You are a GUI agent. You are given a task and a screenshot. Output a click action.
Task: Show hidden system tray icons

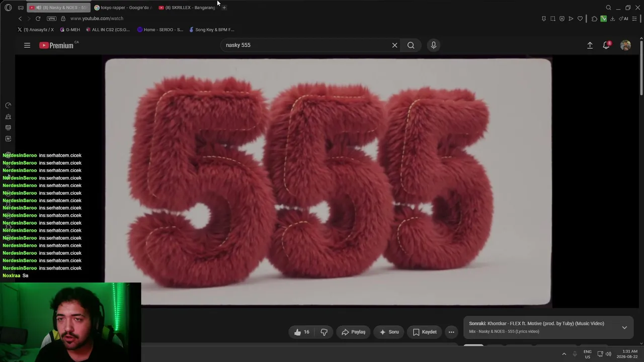point(564,354)
